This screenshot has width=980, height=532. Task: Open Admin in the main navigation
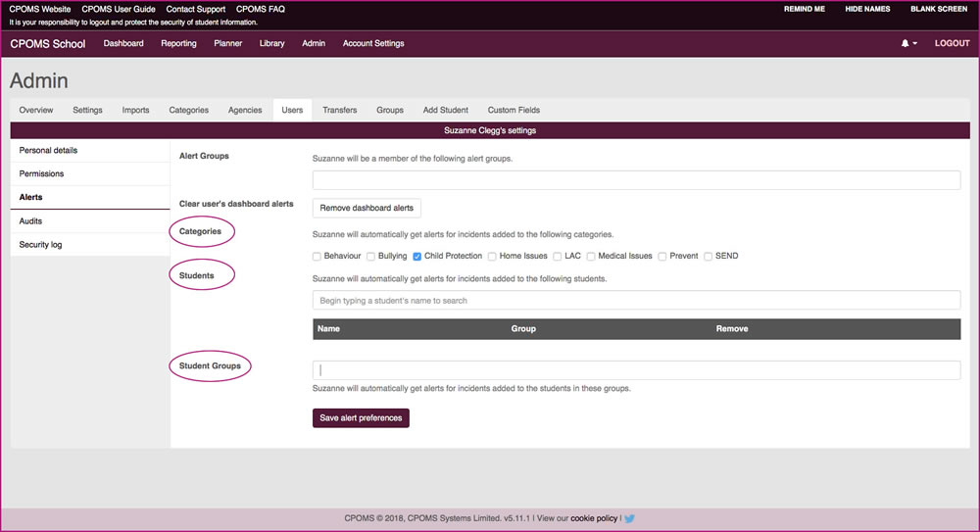[x=314, y=43]
